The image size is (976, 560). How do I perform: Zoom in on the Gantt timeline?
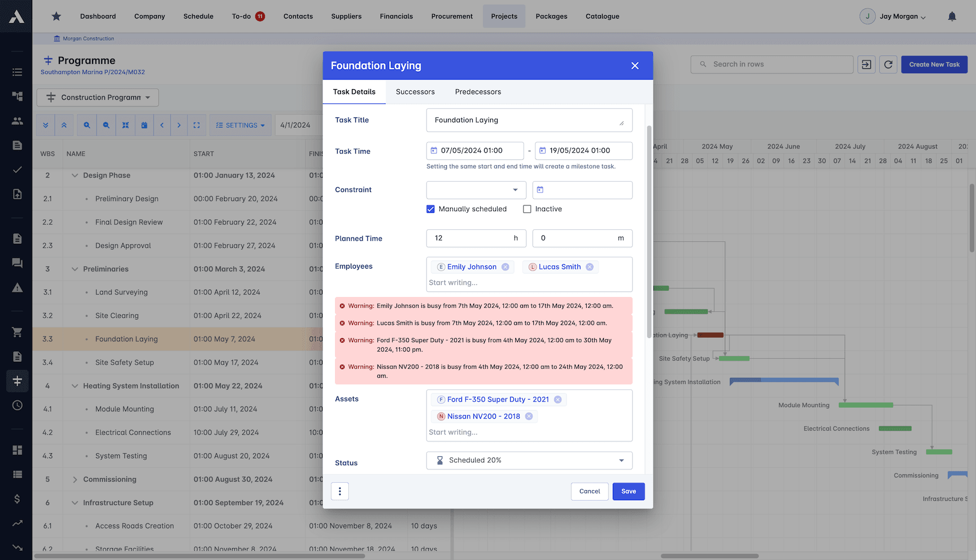click(86, 125)
